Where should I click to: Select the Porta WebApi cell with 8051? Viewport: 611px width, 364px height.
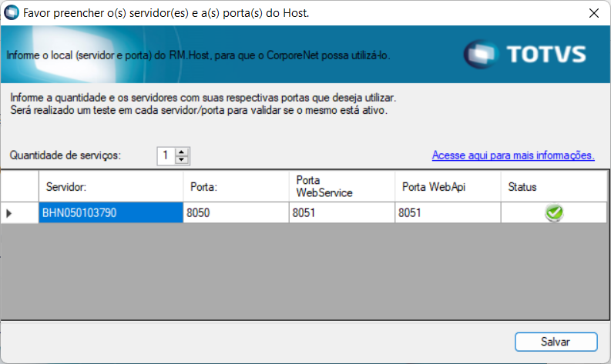[x=448, y=213]
